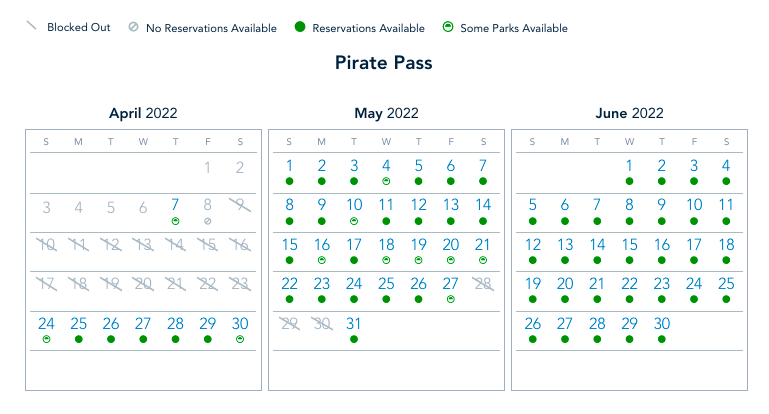Click the Some Parks Available legend icon
This screenshot has width=769, height=414.
[448, 28]
